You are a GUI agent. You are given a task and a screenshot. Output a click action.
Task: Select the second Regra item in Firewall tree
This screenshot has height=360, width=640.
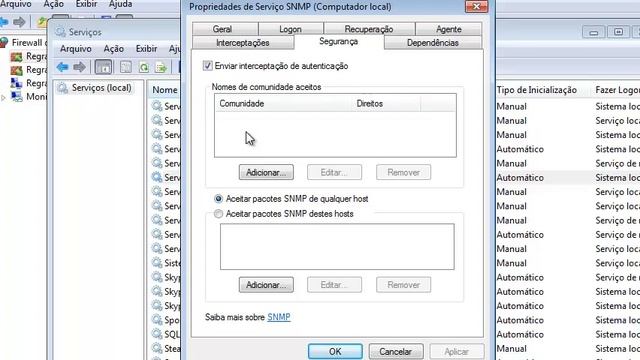point(29,70)
